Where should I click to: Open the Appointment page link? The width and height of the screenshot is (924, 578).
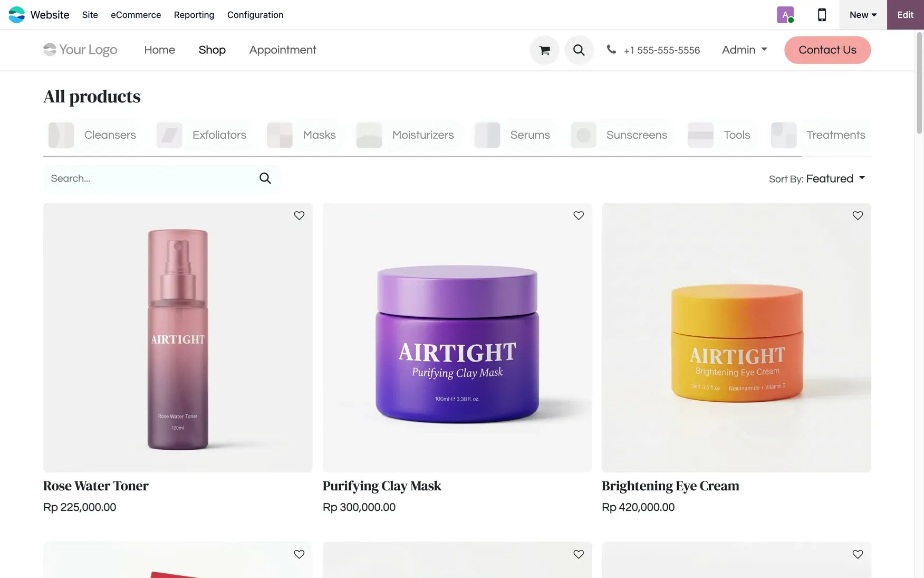click(283, 50)
